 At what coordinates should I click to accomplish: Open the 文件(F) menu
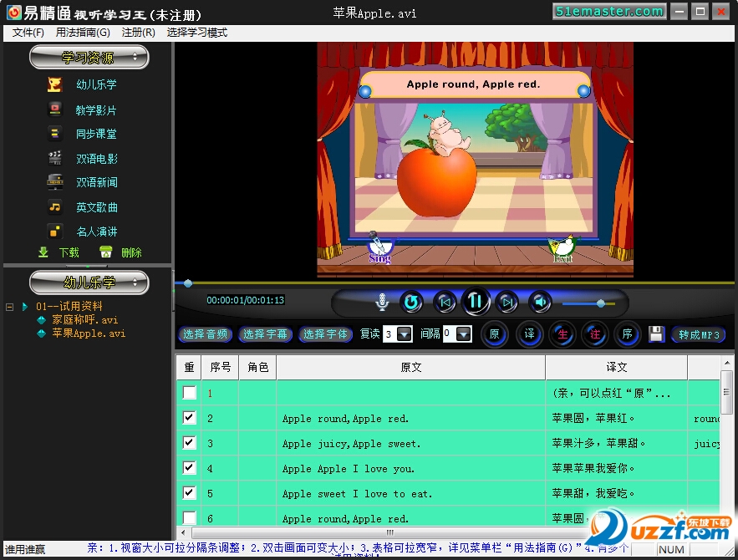pyautogui.click(x=28, y=33)
